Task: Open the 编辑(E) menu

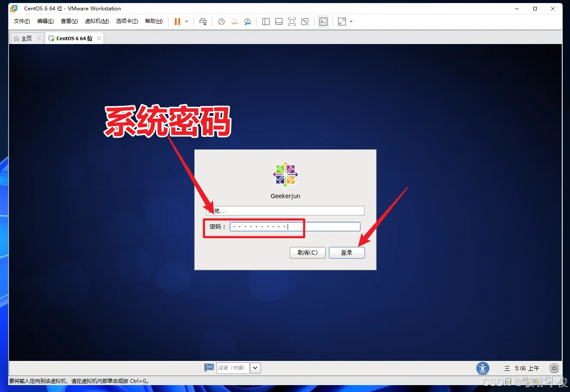Action: 45,21
